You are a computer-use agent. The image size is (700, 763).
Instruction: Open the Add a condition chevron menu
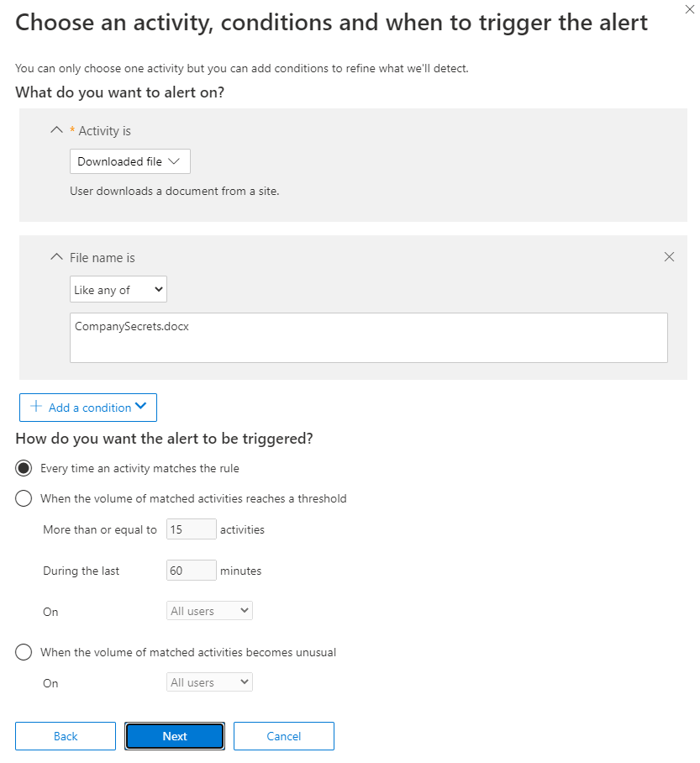(x=140, y=407)
